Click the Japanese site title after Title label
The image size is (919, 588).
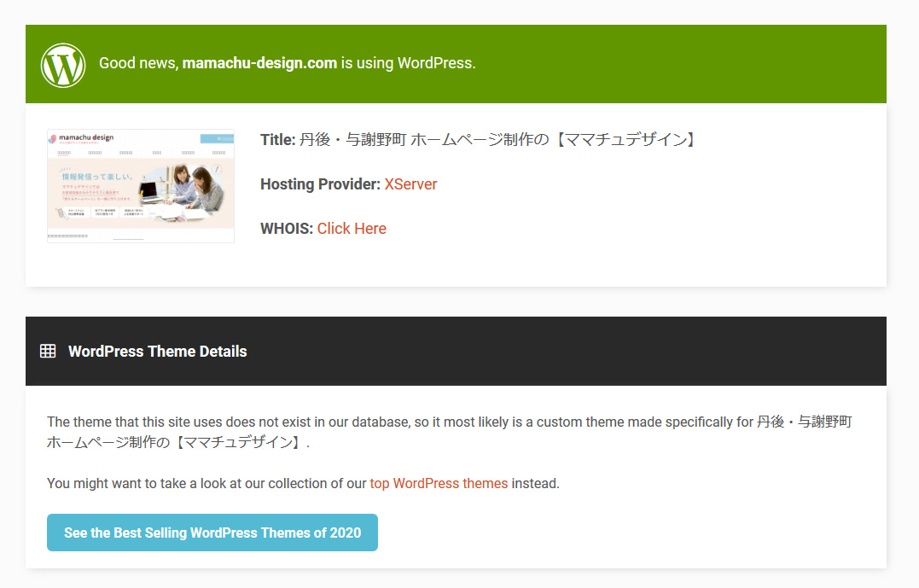(497, 139)
